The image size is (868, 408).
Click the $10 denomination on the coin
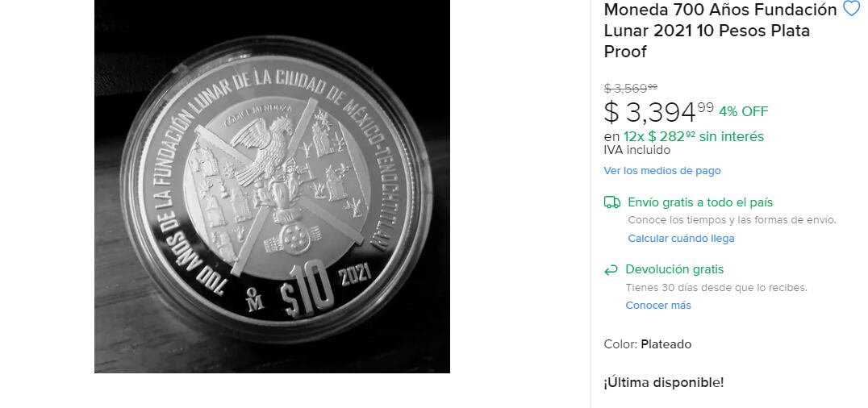pyautogui.click(x=306, y=290)
